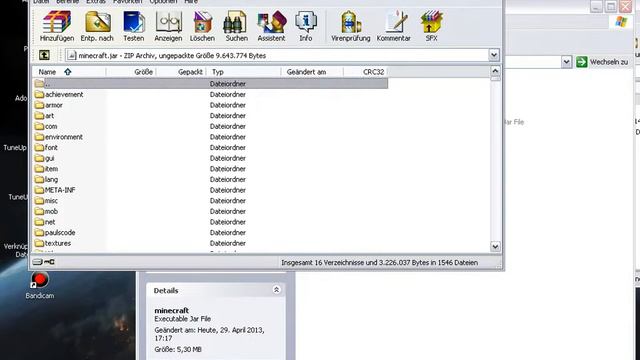Open the Favoriten menu
This screenshot has width=640, height=360.
[x=128, y=2]
